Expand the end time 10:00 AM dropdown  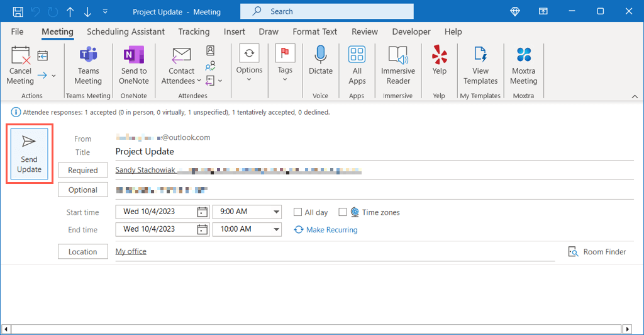[276, 229]
